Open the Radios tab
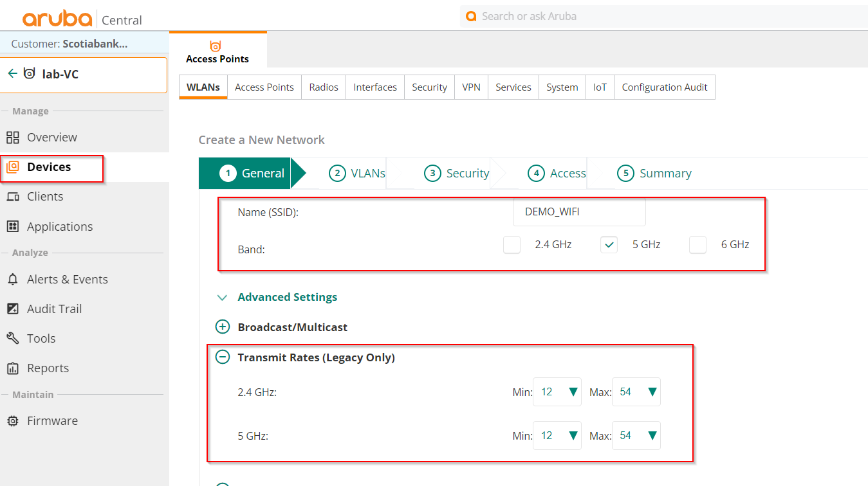The image size is (868, 486). [x=324, y=87]
